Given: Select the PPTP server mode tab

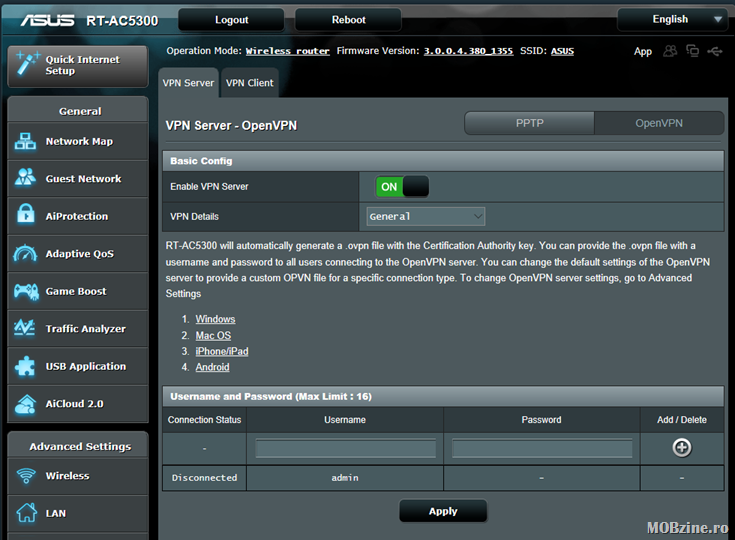Looking at the screenshot, I should (529, 123).
